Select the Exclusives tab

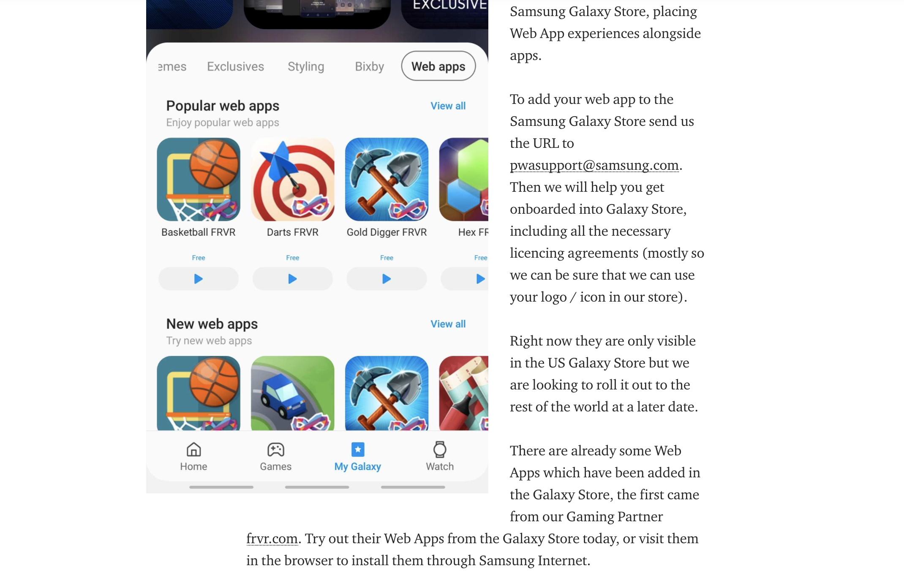click(235, 65)
